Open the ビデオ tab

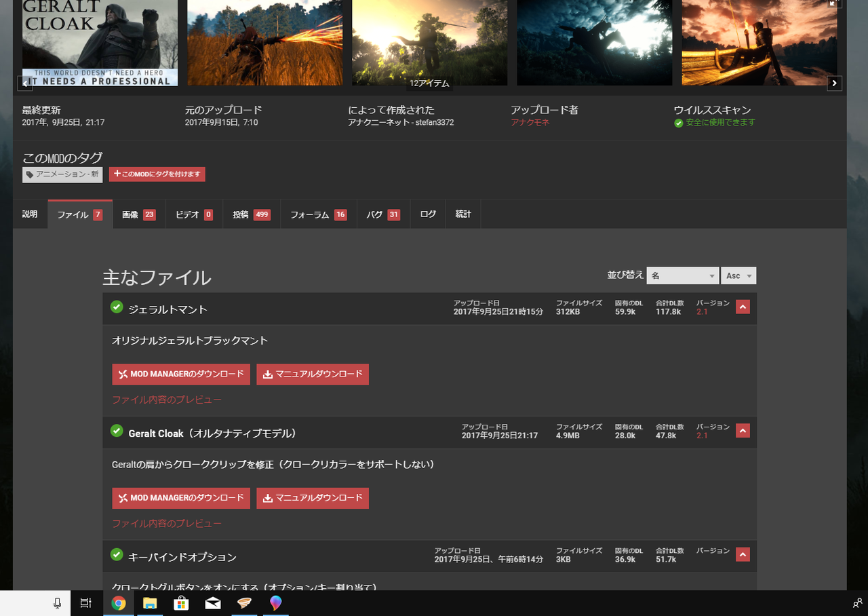pos(194,214)
